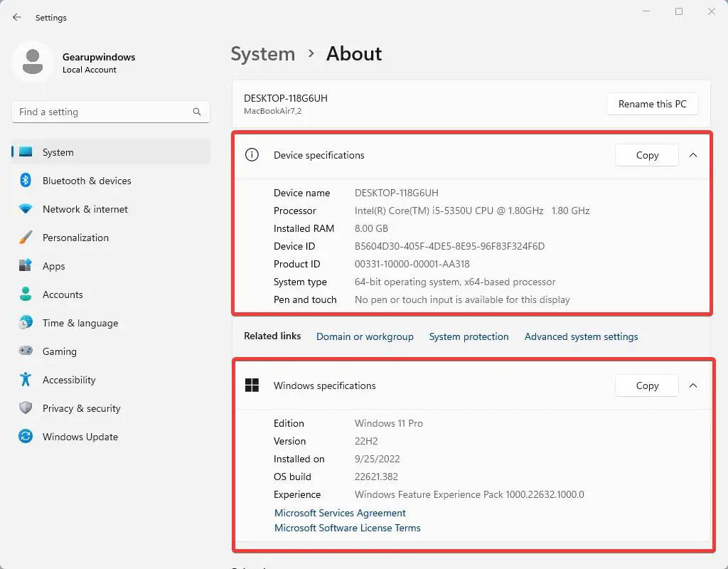Open Domain or workgroup link
The width and height of the screenshot is (728, 569).
click(365, 336)
